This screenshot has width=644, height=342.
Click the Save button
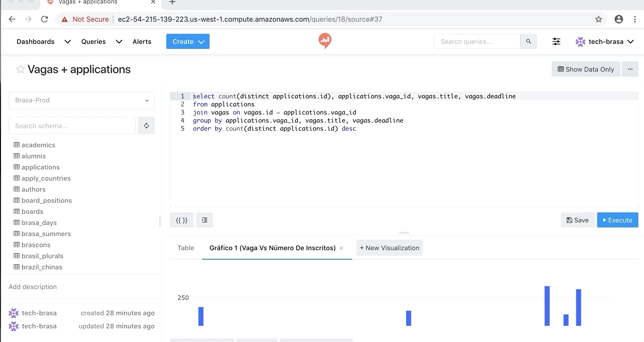click(577, 220)
